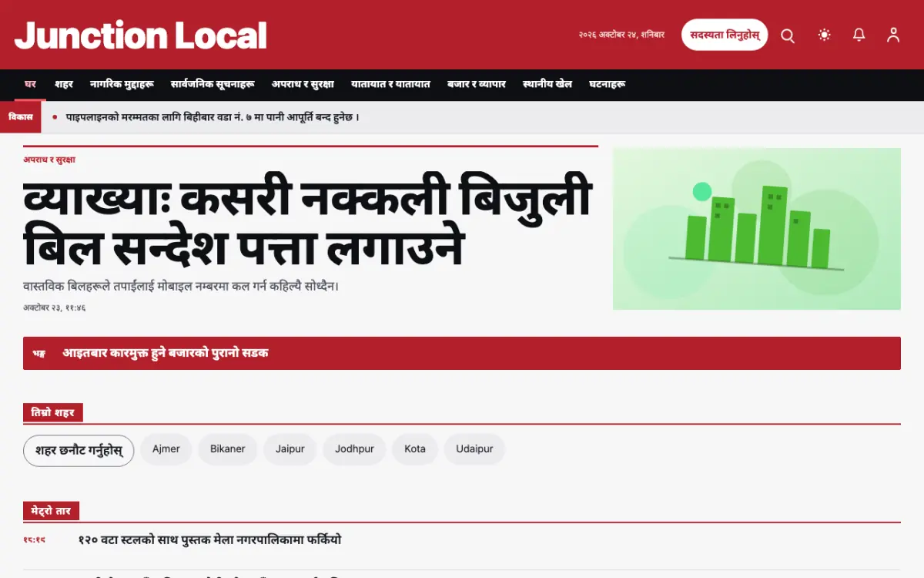Select the Jaipur city chip
The image size is (924, 578).
290,449
